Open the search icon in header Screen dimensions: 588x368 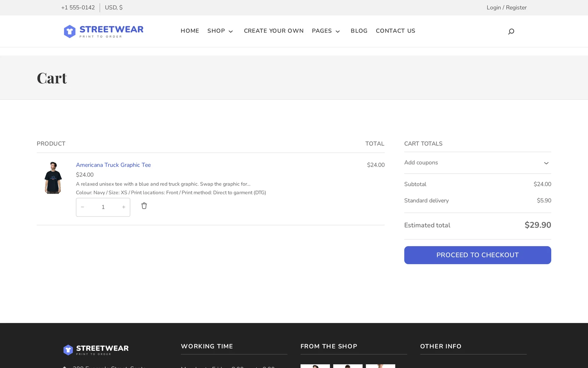511,31
